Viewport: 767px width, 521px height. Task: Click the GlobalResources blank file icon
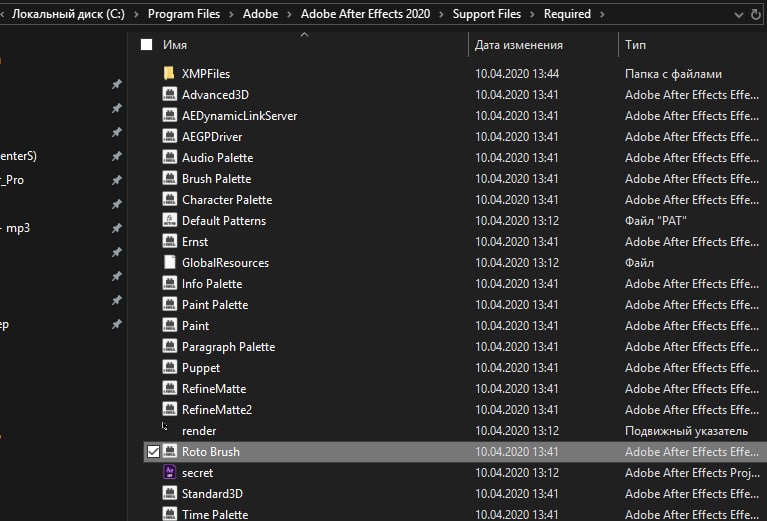pos(169,262)
